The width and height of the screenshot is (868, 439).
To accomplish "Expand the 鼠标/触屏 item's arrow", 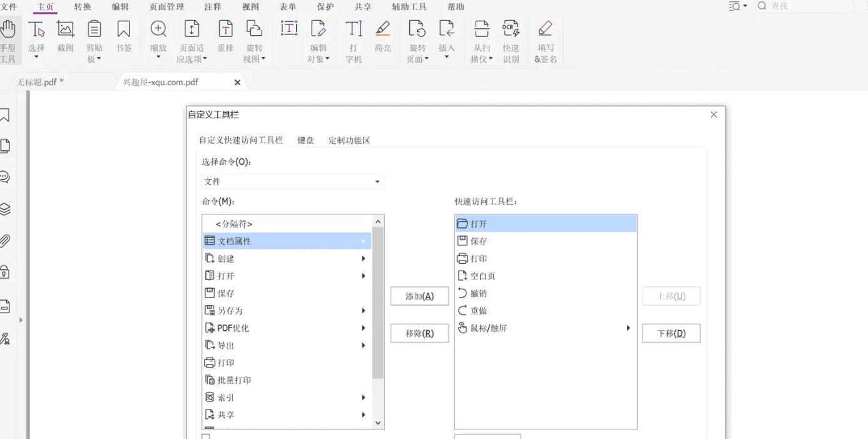I will tap(628, 328).
